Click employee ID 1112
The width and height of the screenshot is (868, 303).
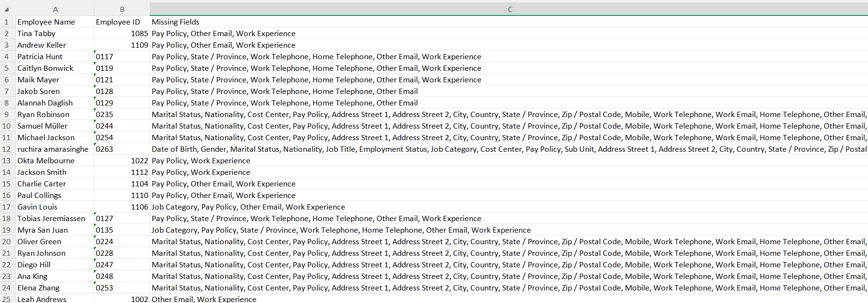[122, 172]
